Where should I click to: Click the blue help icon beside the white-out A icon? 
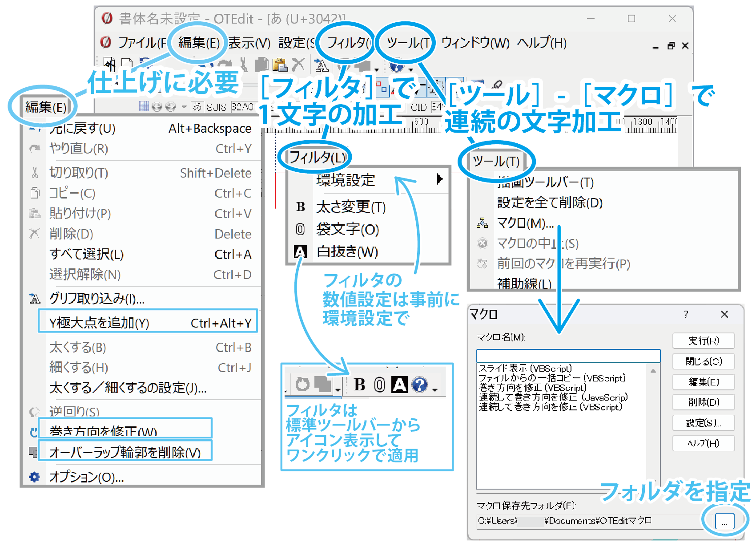click(x=419, y=385)
